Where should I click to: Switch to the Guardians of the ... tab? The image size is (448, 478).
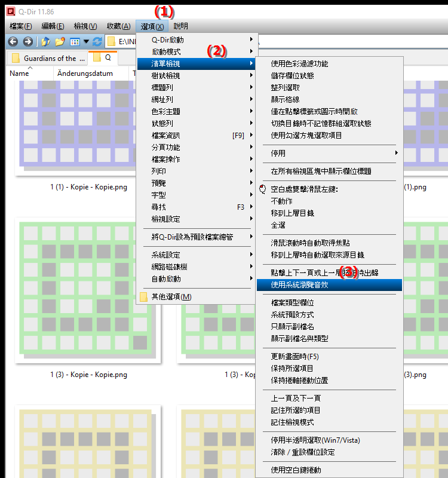[x=48, y=58]
